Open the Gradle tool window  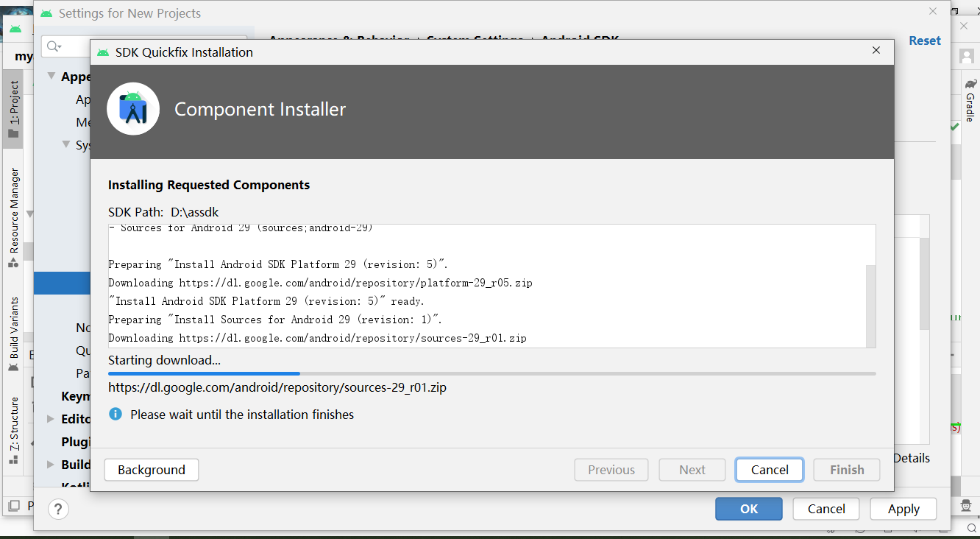(970, 100)
